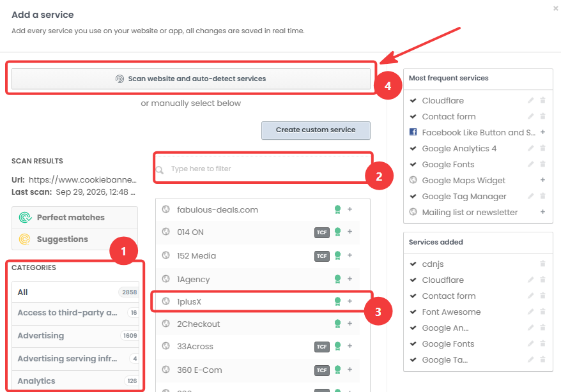Select the Analytics category
This screenshot has width=561, height=392.
tap(75, 381)
